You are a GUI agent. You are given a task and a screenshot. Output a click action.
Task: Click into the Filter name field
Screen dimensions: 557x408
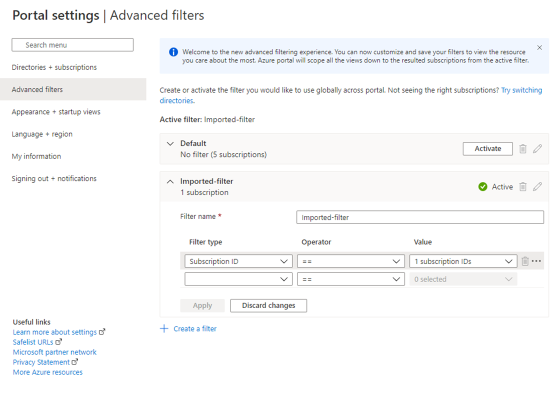pyautogui.click(x=420, y=217)
